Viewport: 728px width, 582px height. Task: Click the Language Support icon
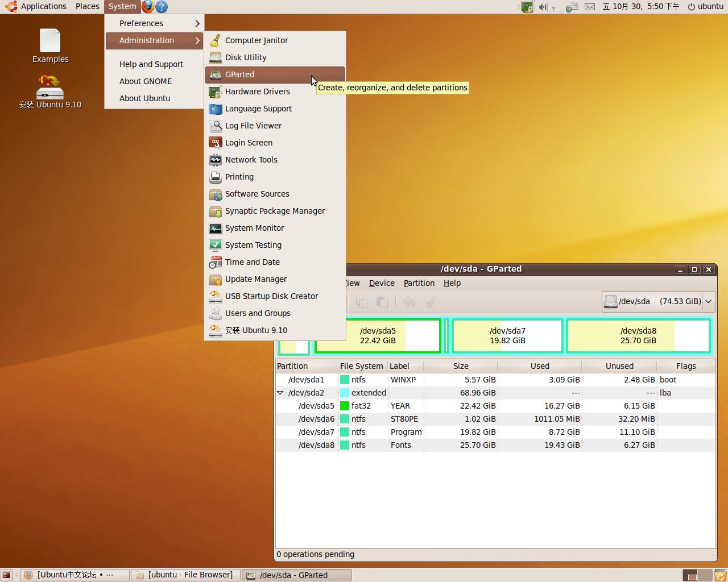coord(215,109)
